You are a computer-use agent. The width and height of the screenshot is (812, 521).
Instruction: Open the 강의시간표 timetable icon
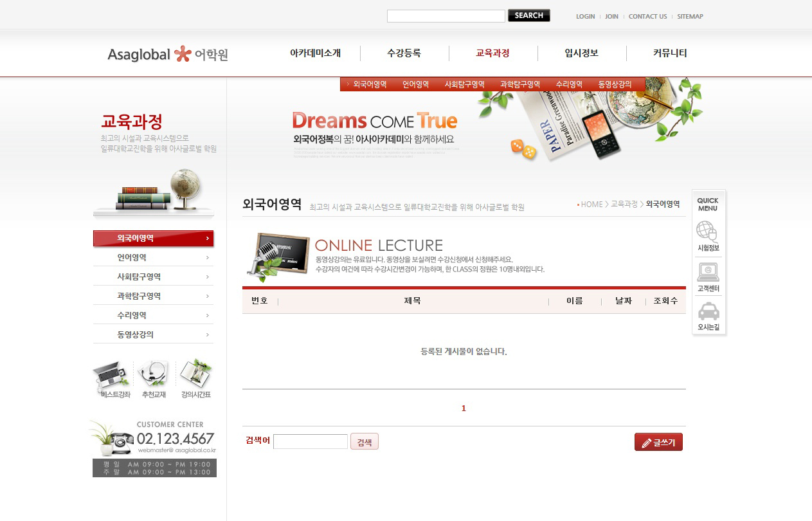coord(195,376)
